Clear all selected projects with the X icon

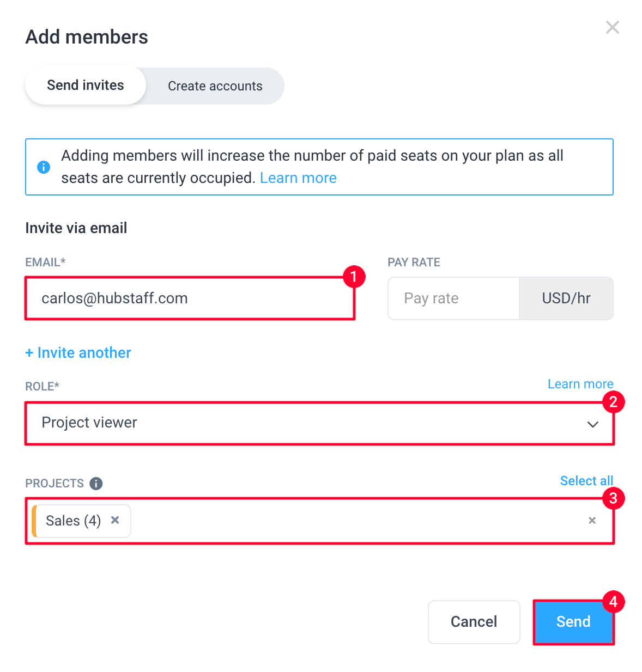(x=592, y=521)
